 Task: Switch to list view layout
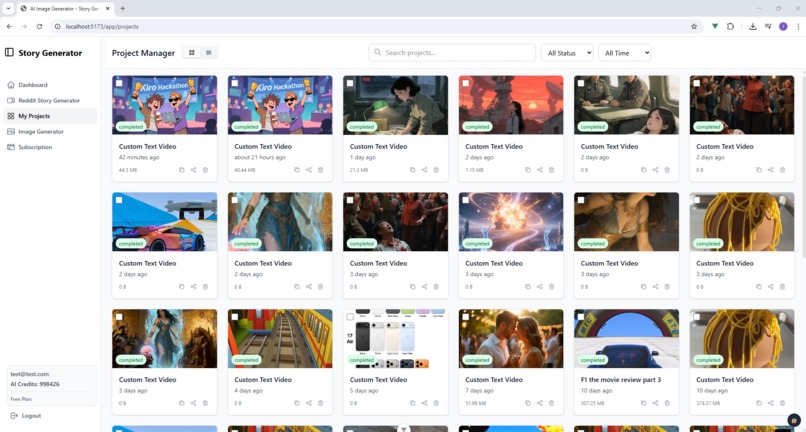pos(209,52)
